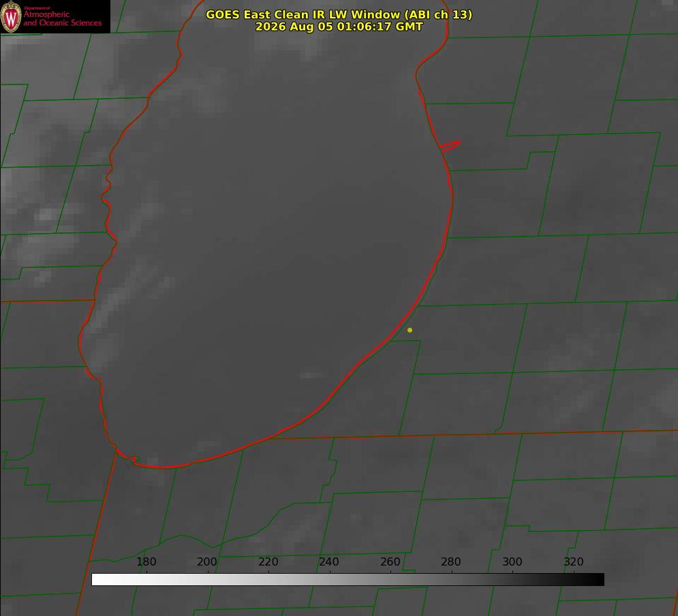
Task: Click the 200 colorbar label
Action: 207,561
